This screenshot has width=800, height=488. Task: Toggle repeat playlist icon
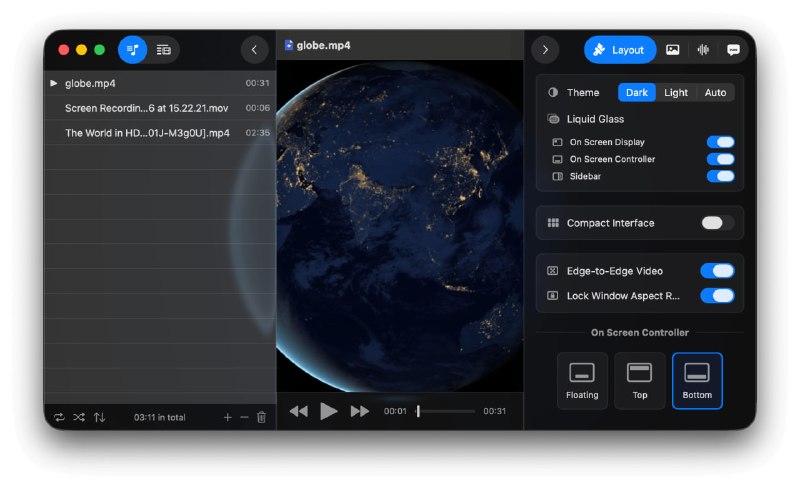pos(59,418)
